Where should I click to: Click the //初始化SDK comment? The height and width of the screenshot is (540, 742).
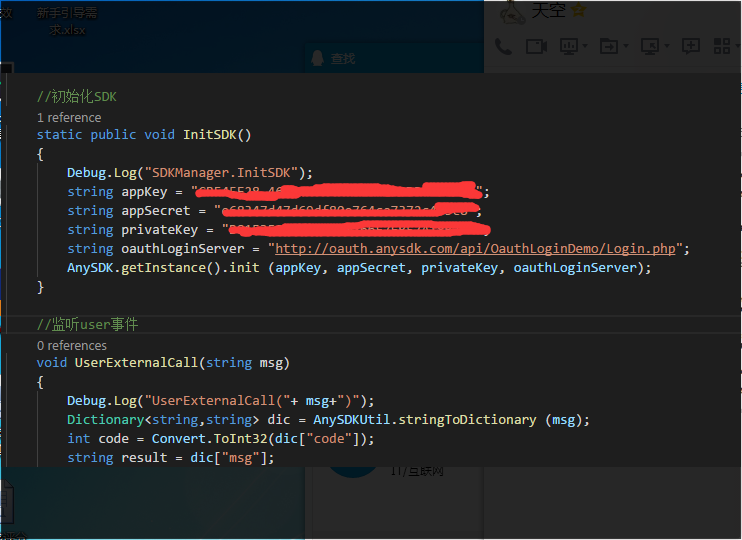(x=77, y=97)
